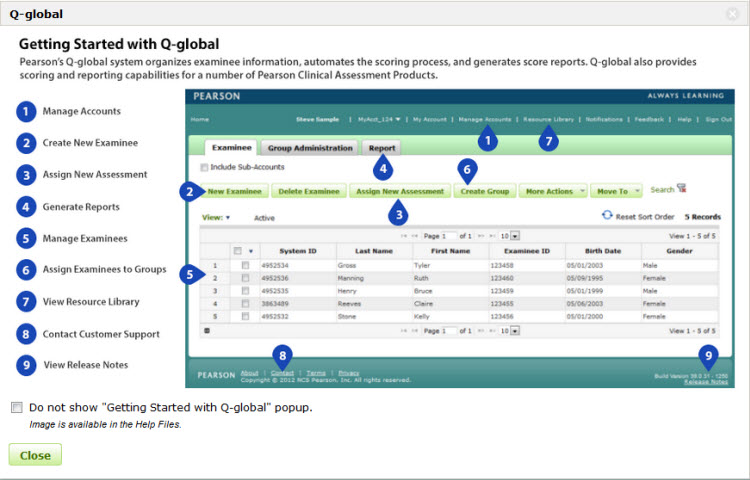Click the bottom pager previous-page icon

415,331
